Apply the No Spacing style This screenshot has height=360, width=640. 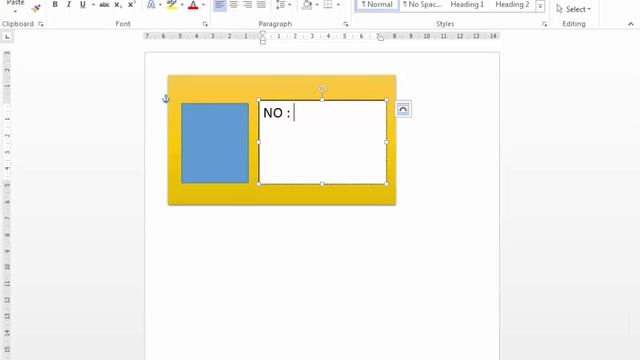coord(422,5)
